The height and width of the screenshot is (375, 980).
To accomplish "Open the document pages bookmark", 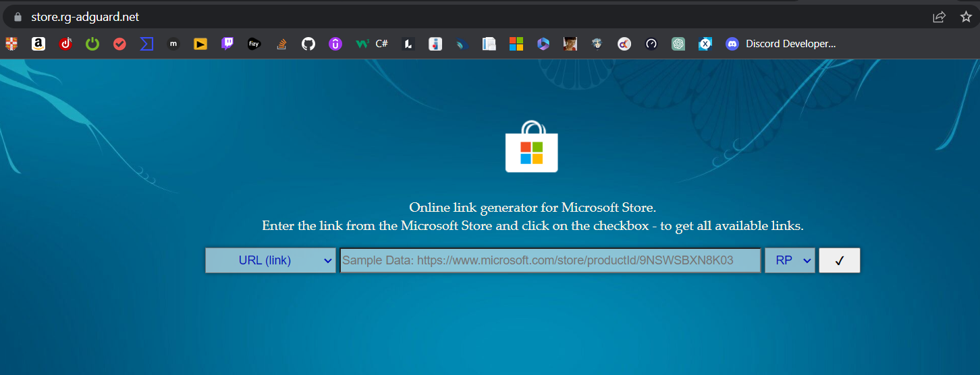I will (489, 44).
